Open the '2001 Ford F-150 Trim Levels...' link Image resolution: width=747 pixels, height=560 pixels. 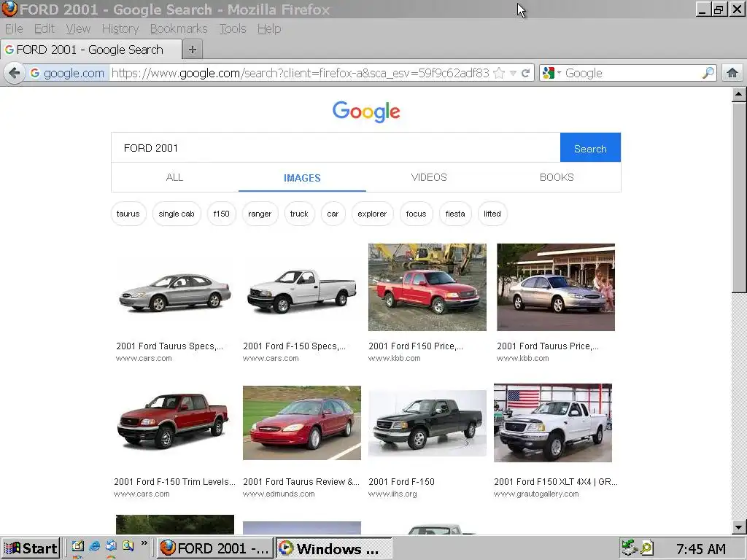[x=174, y=481]
